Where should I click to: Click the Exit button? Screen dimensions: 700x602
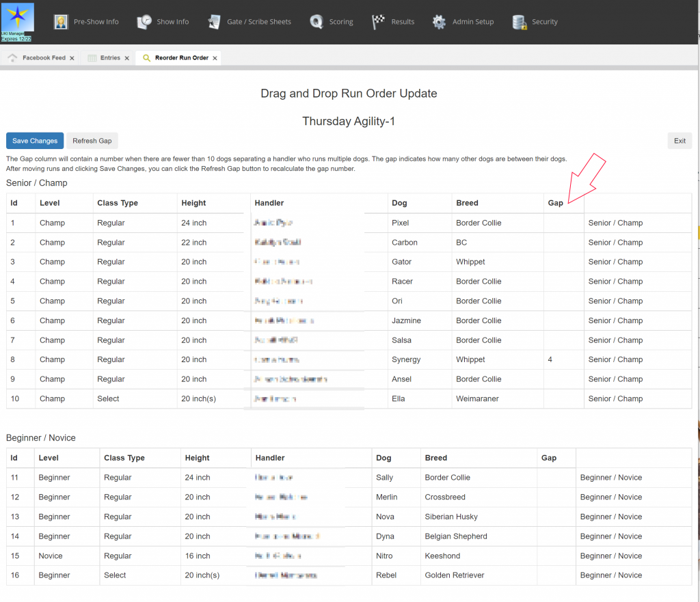click(679, 141)
